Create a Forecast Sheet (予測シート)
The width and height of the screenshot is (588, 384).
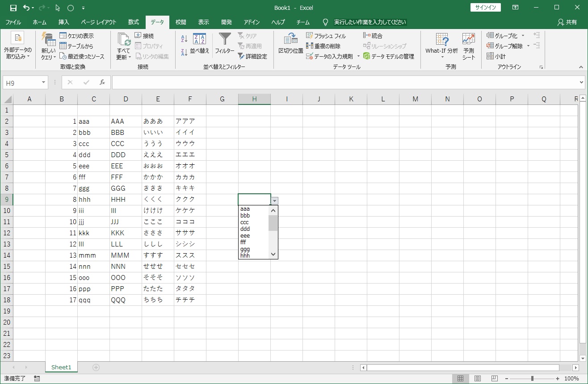coord(469,46)
